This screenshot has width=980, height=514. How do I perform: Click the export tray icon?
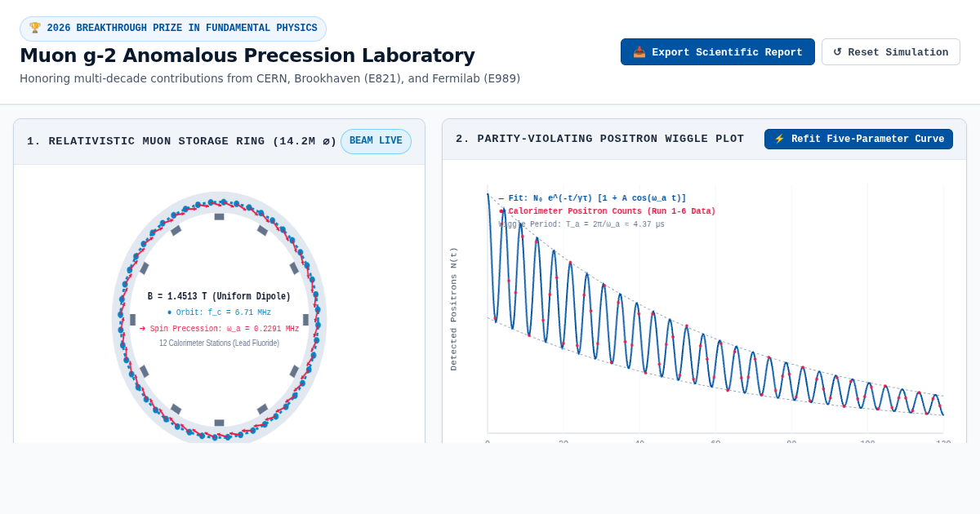[639, 52]
